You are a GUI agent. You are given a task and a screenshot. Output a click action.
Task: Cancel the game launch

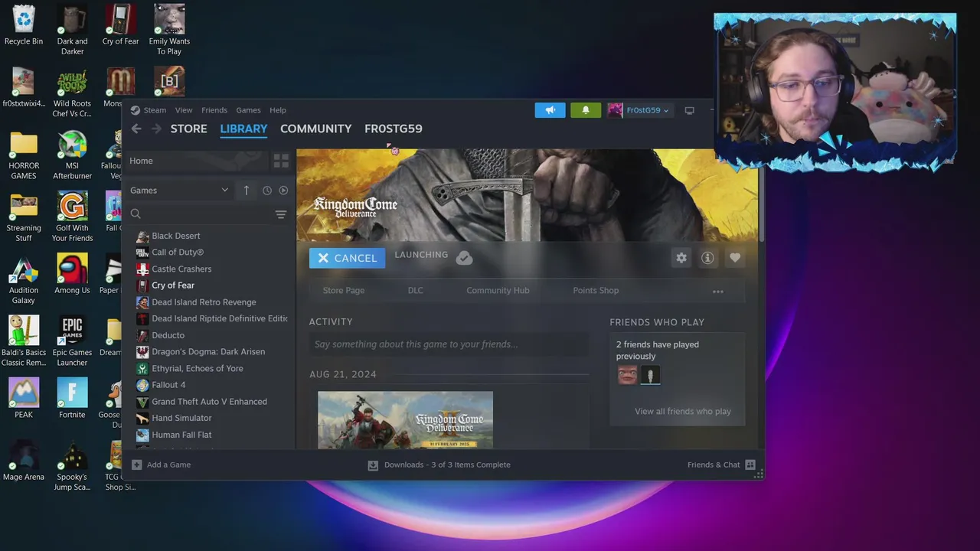tap(347, 258)
